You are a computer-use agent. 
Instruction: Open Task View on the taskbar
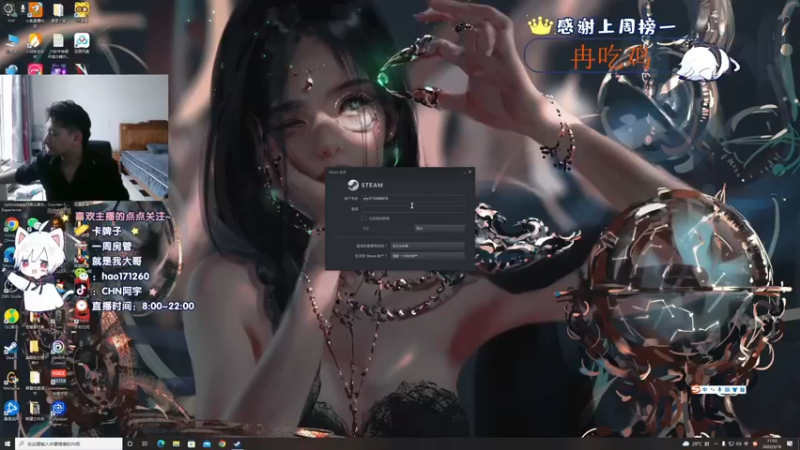click(145, 444)
